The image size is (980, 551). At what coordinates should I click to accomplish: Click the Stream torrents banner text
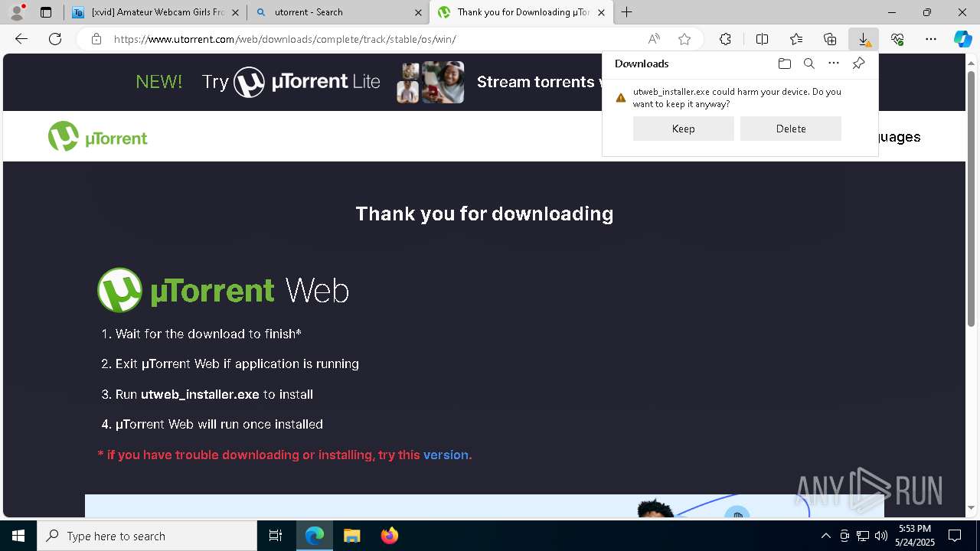pos(539,82)
